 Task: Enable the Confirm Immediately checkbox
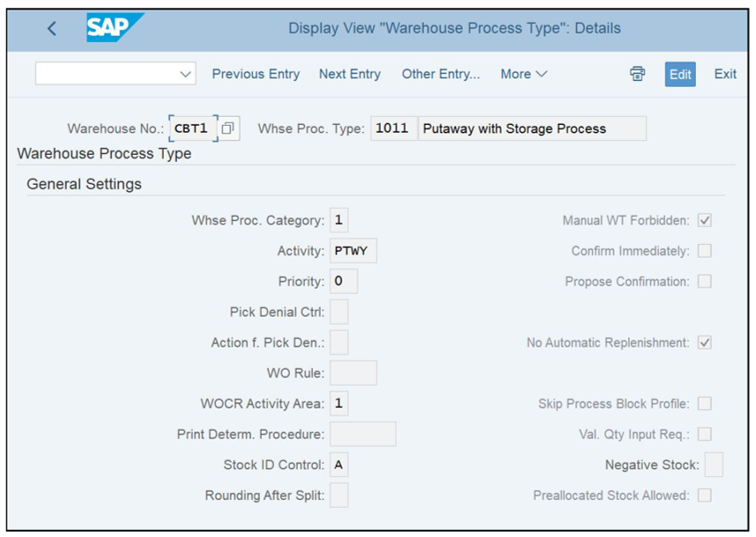pyautogui.click(x=704, y=251)
